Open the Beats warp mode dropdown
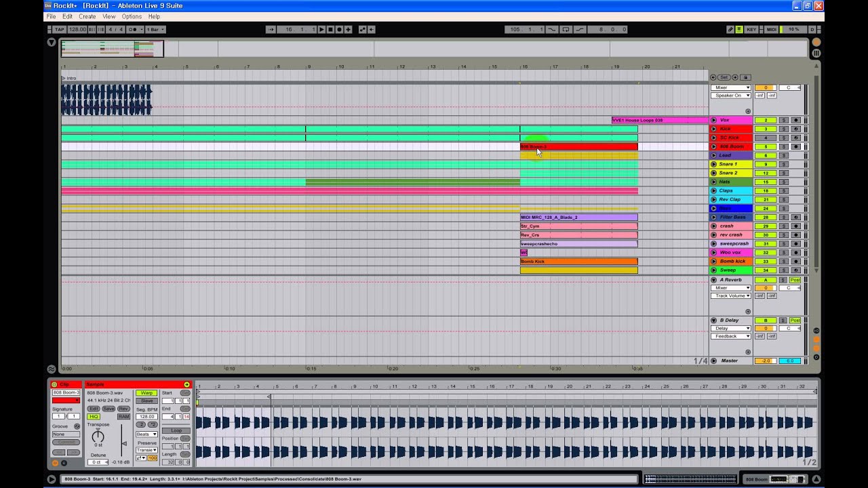The image size is (868, 488). (146, 434)
